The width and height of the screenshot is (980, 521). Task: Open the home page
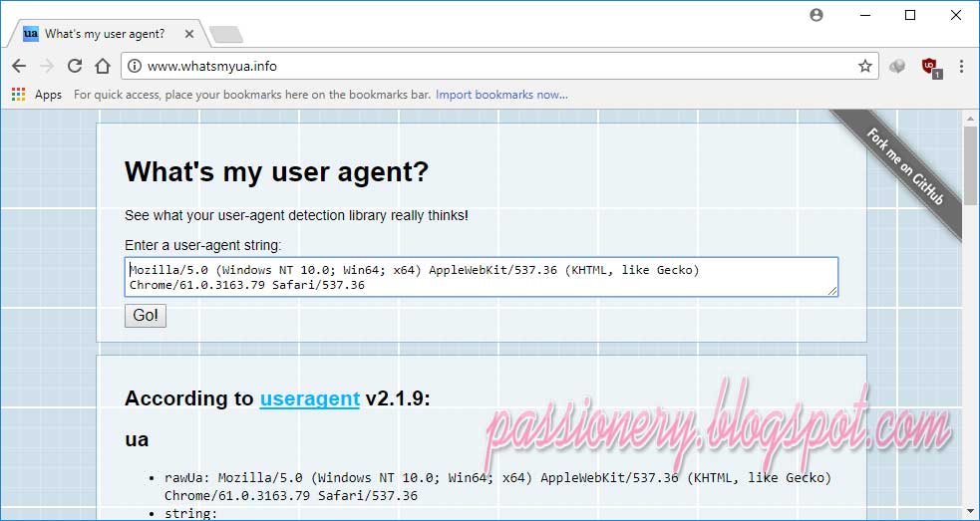click(x=103, y=66)
